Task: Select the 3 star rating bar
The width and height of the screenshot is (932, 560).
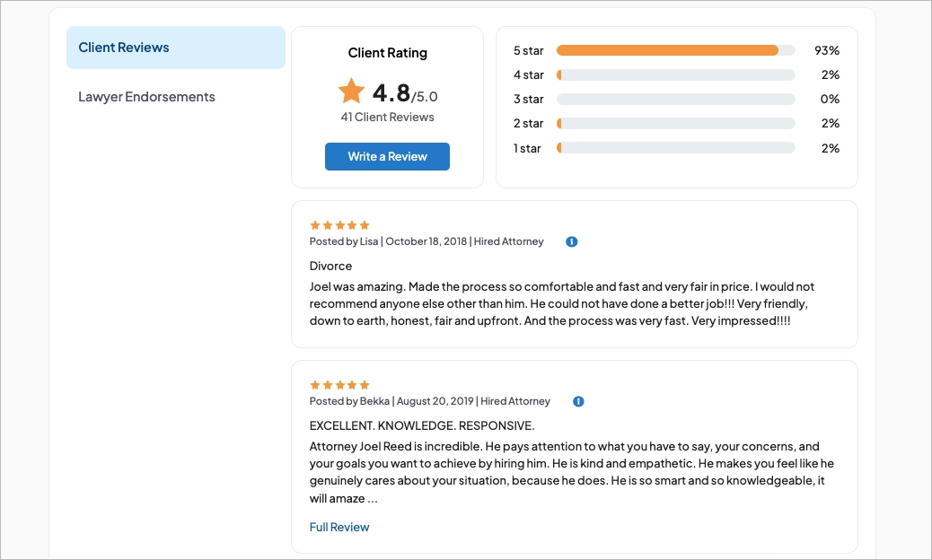Action: coord(675,99)
